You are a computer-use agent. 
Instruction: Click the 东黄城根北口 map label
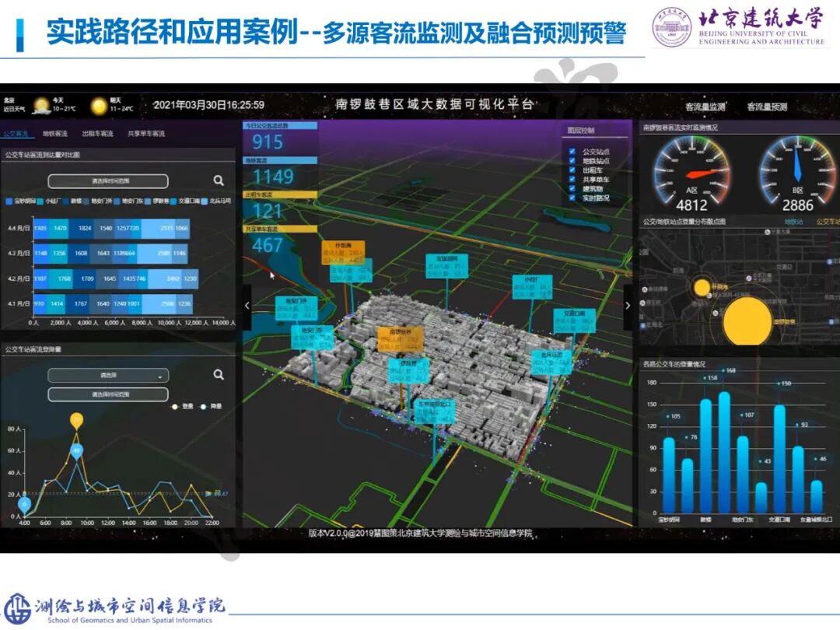(433, 412)
